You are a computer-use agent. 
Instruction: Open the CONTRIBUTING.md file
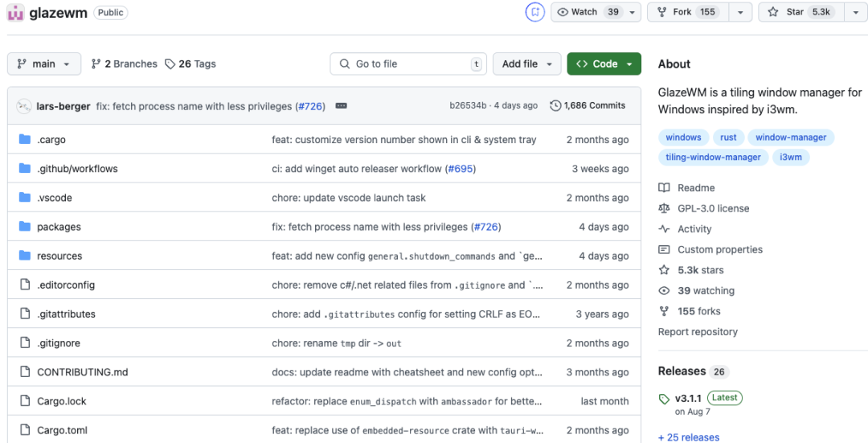click(x=82, y=372)
